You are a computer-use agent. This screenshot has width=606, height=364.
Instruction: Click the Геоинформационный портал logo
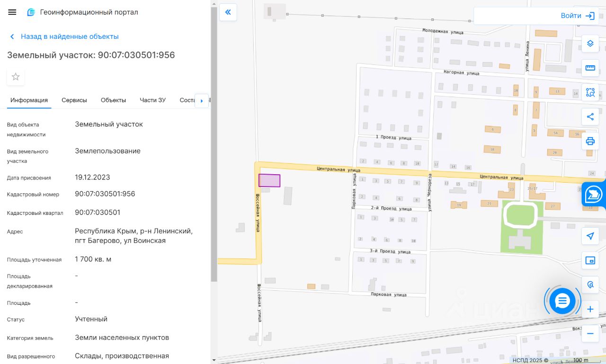click(82, 12)
